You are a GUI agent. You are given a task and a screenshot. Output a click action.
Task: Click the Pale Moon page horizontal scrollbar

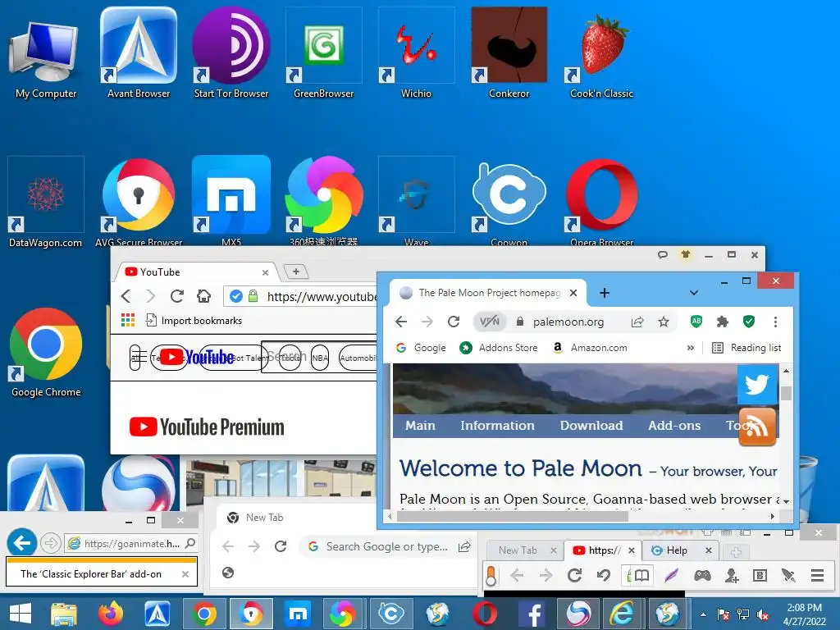pyautogui.click(x=512, y=517)
